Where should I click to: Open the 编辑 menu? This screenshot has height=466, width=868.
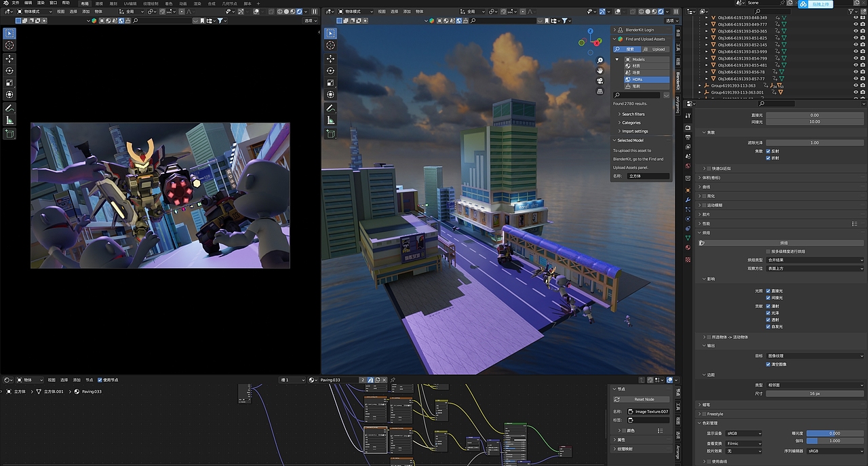coord(28,3)
